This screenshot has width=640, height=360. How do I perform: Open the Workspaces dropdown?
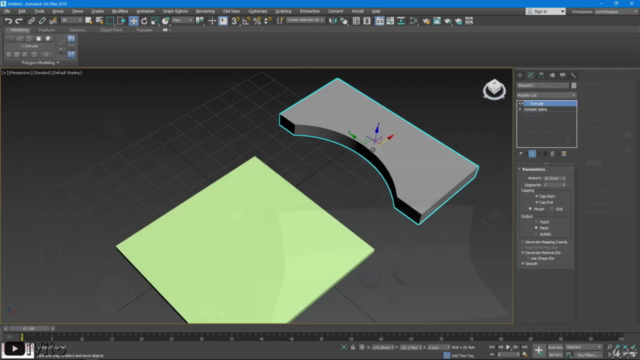point(616,12)
